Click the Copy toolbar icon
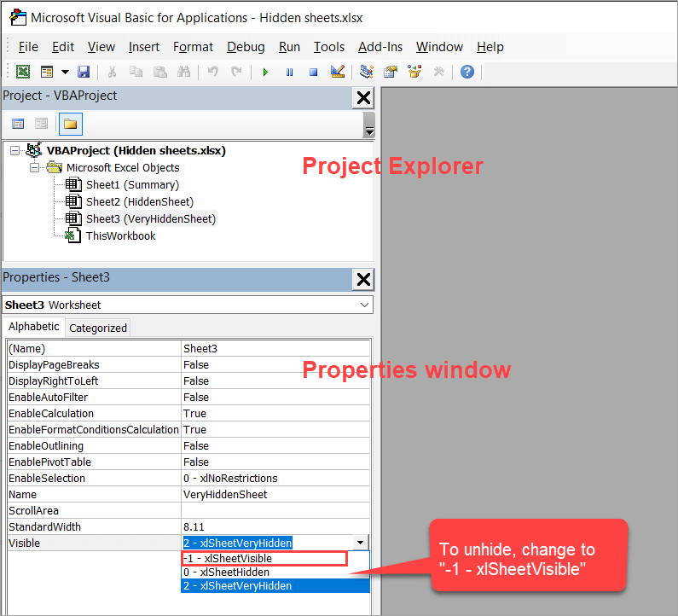678x616 pixels. 136,72
